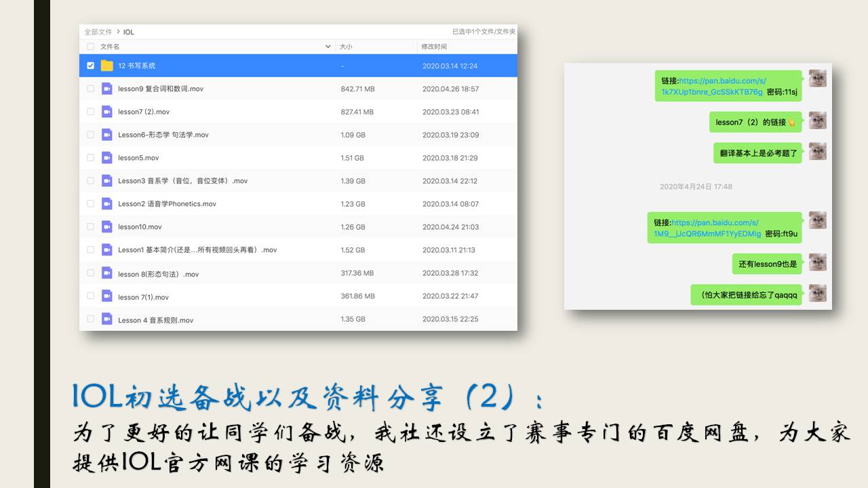The height and width of the screenshot is (488, 868).
Task: Click the video icon for Lesson2 语音学Phonetics.mov
Action: point(106,204)
